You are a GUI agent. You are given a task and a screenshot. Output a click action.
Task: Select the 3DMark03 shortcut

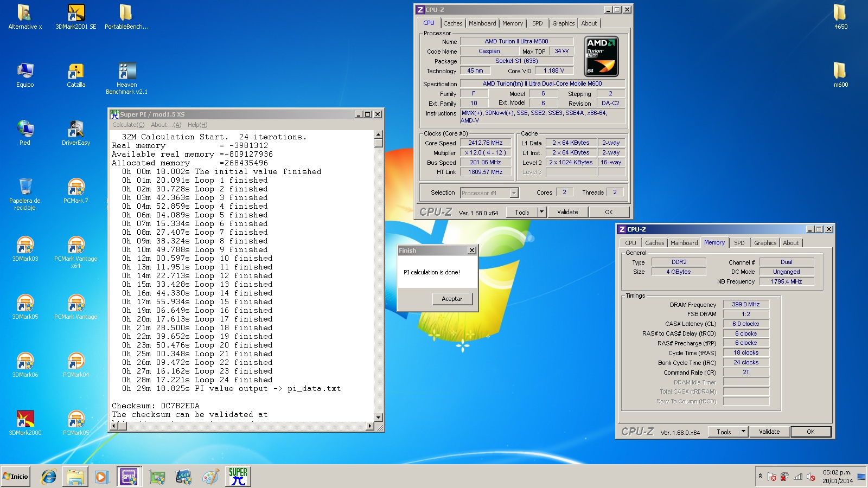(x=25, y=249)
